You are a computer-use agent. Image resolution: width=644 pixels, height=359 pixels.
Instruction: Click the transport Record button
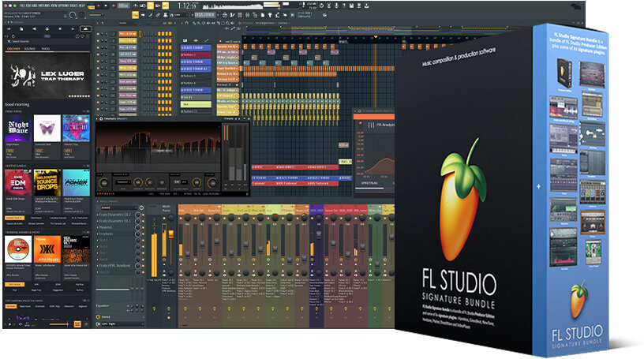click(x=114, y=6)
